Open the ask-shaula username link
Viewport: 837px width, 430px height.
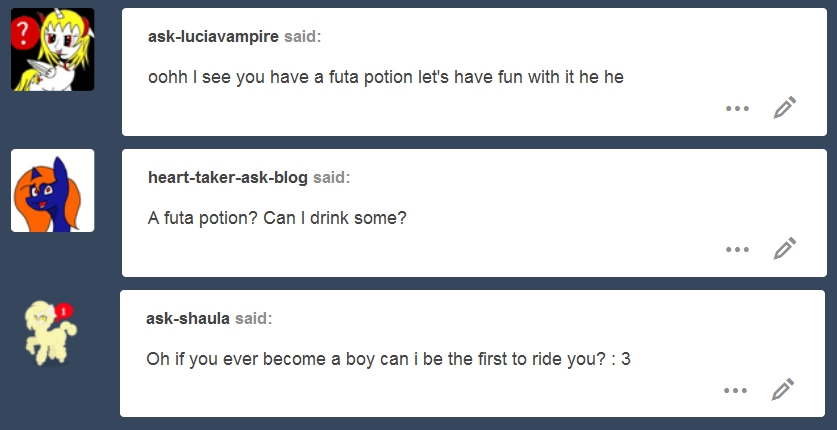[188, 319]
